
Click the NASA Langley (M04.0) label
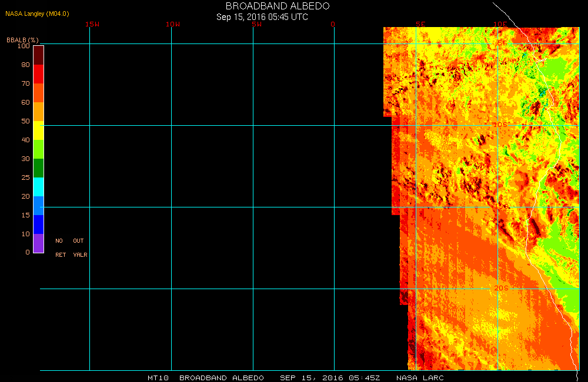pyautogui.click(x=37, y=14)
